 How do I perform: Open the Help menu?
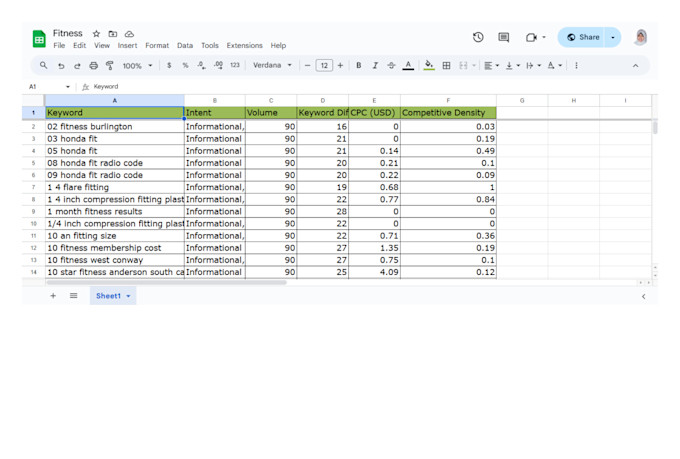278,46
